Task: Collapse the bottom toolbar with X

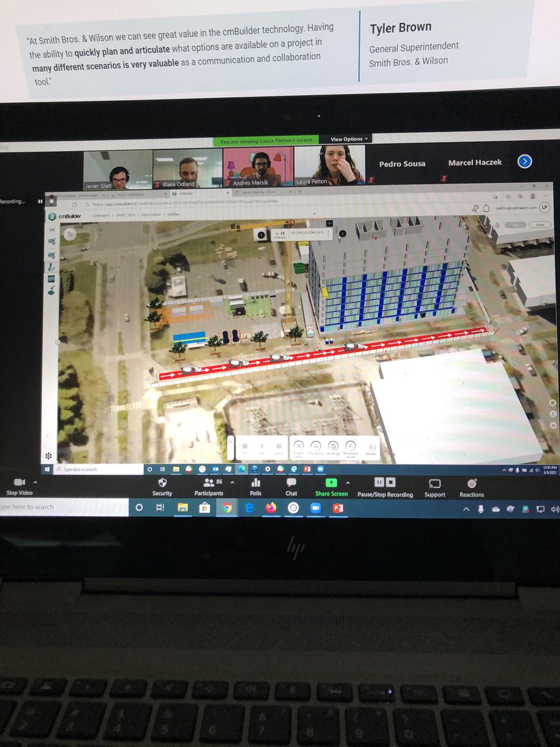Action: 231,441
